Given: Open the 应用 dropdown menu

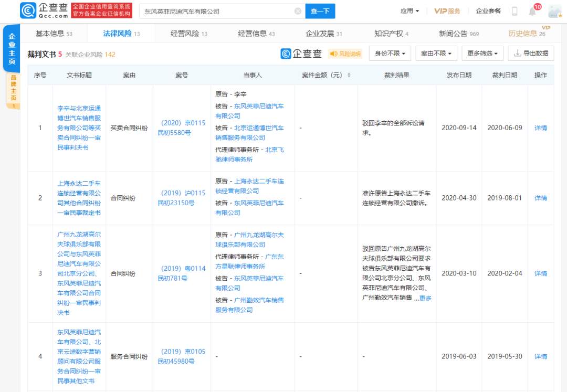Looking at the screenshot, I should (x=409, y=11).
